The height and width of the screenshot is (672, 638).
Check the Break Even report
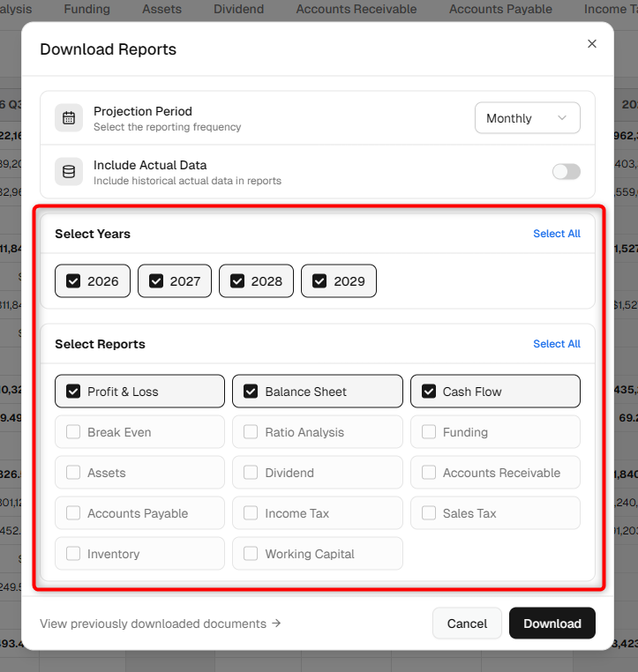[x=139, y=432]
